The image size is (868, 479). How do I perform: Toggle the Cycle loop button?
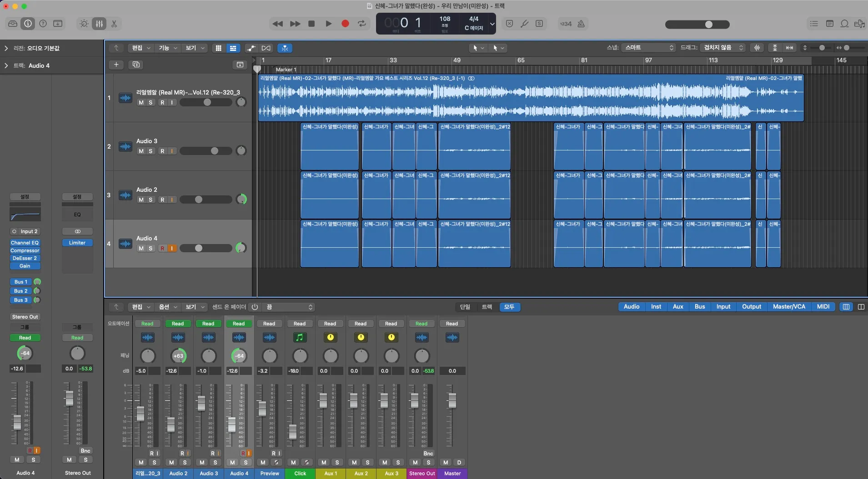tap(362, 24)
